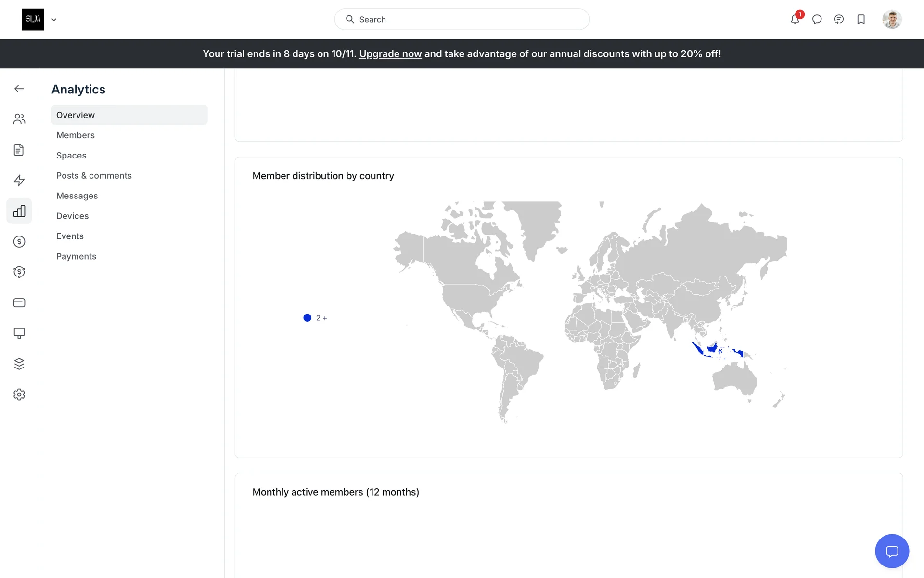Open the blue support chat button
924x578 pixels.
(x=892, y=551)
